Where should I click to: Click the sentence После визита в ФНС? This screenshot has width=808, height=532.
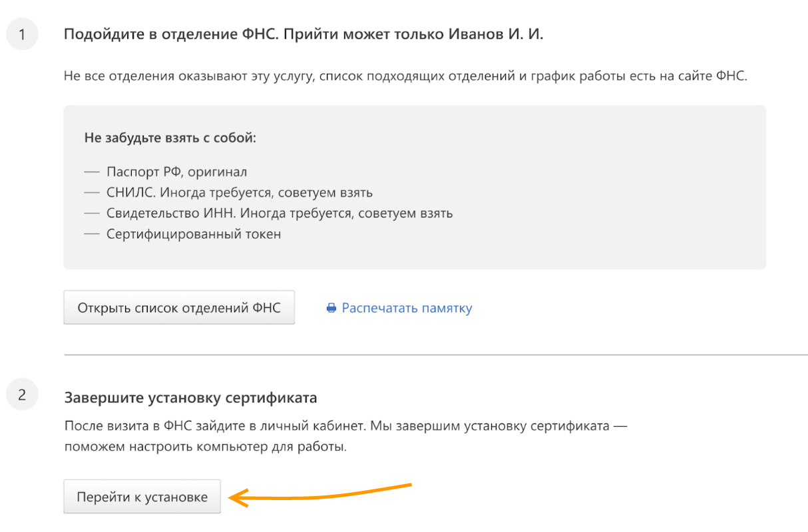click(x=345, y=426)
